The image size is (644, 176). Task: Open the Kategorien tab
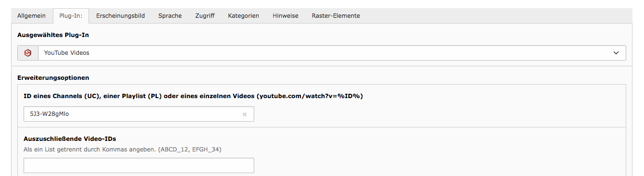click(244, 16)
